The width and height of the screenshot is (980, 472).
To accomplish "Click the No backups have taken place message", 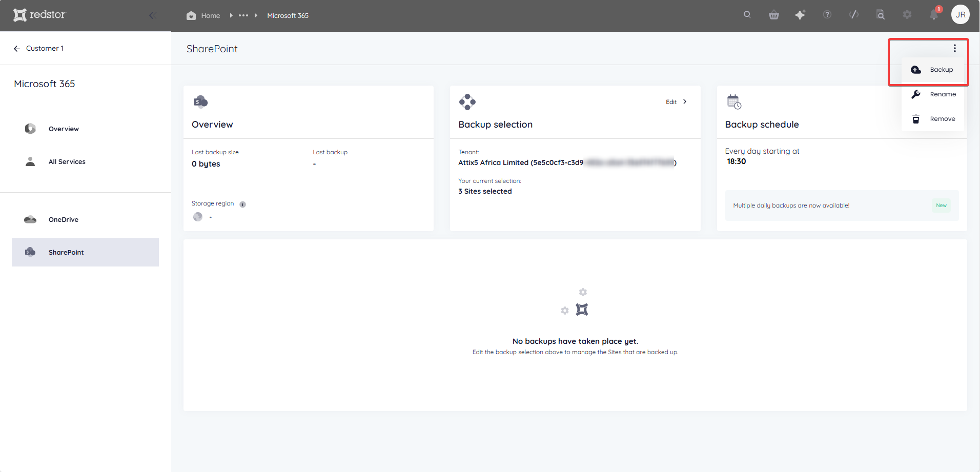I will point(575,341).
